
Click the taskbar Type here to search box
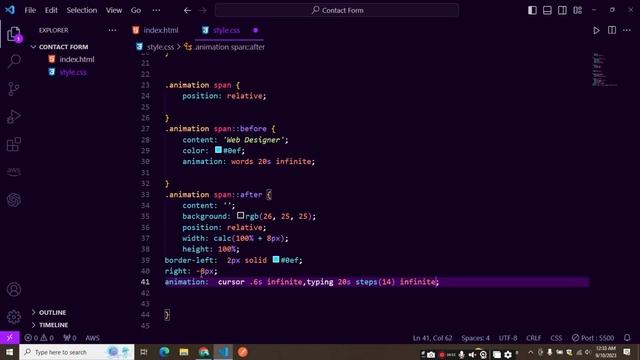[x=77, y=352]
